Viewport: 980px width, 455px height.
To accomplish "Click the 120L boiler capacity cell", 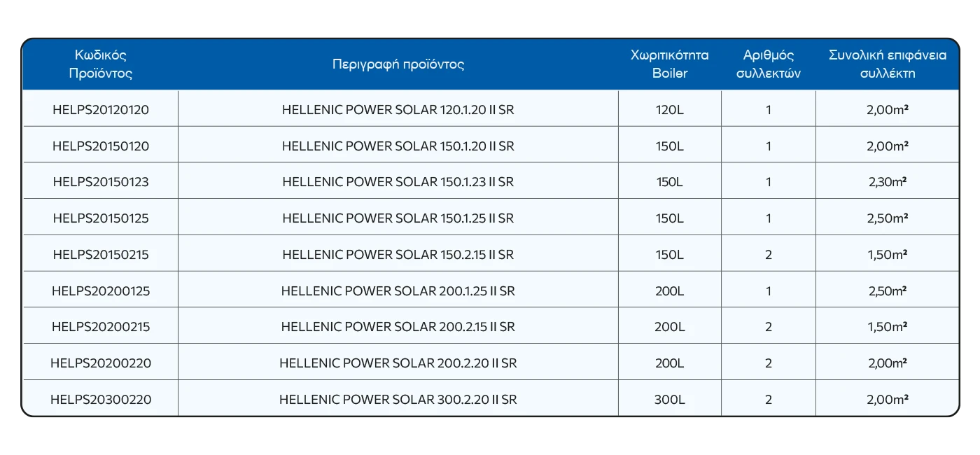I will 669,110.
